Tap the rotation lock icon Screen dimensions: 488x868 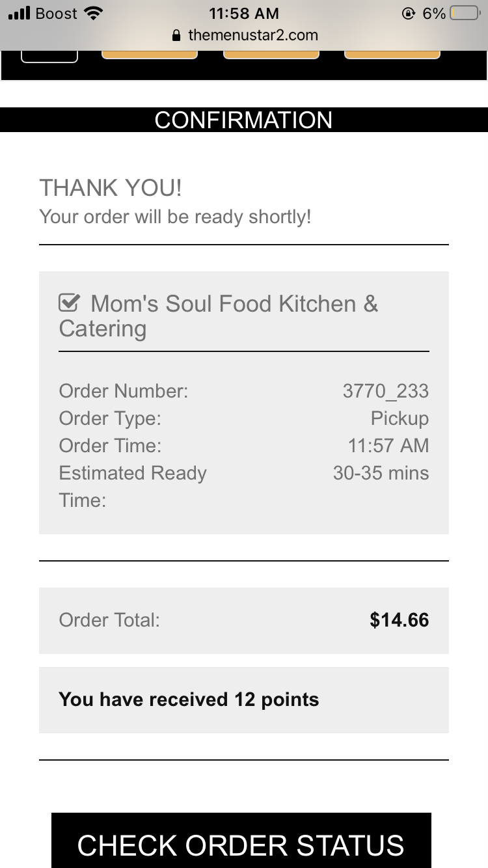[x=409, y=14]
